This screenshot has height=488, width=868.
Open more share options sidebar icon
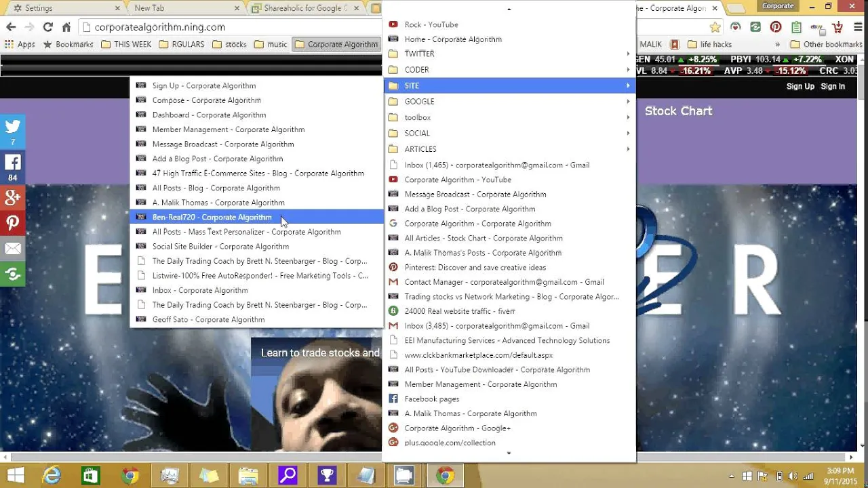pyautogui.click(x=13, y=274)
